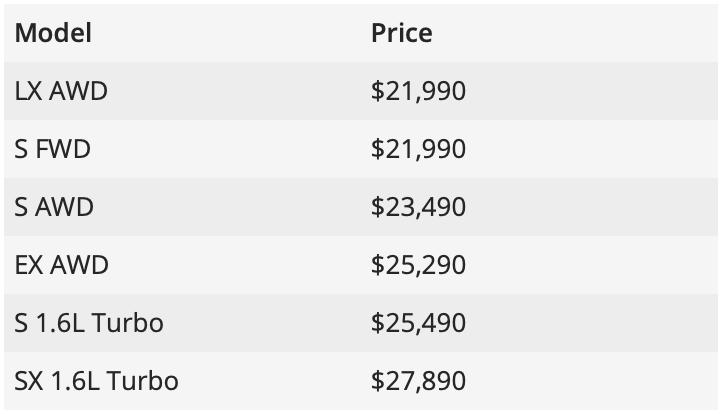Select the S AWD model cell
This screenshot has height=414, width=724.
54,208
